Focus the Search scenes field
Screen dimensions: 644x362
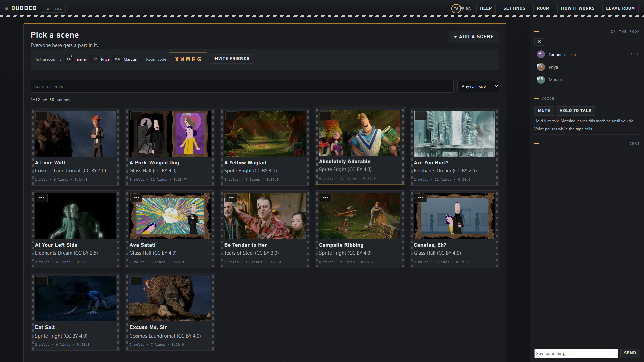(242, 86)
